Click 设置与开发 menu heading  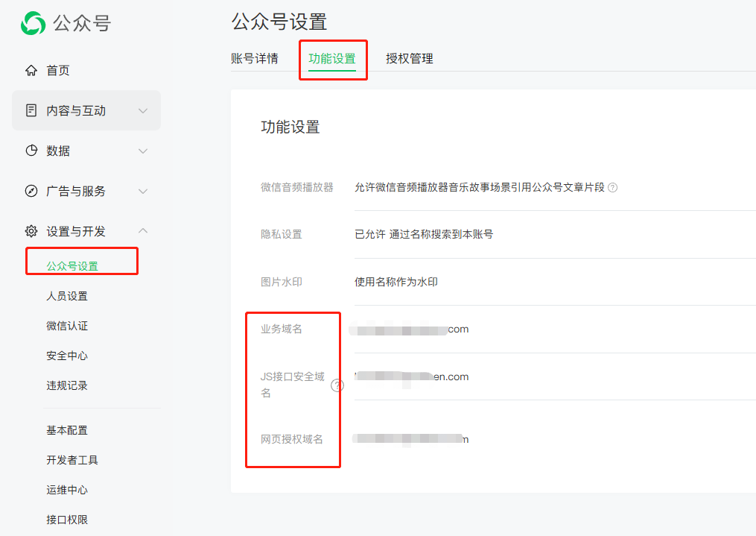click(76, 231)
